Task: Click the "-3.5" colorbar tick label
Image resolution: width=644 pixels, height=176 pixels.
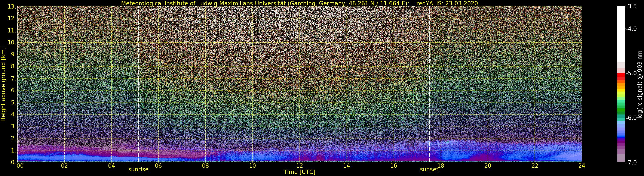Action: [631, 6]
